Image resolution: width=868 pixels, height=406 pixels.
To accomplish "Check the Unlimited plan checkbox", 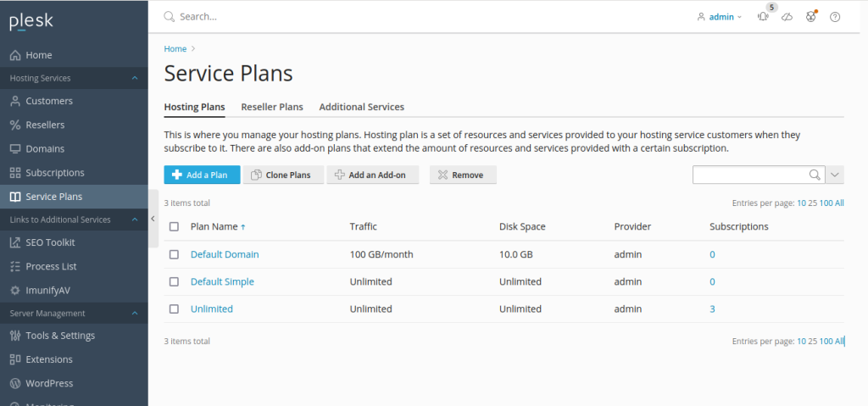I will click(174, 309).
